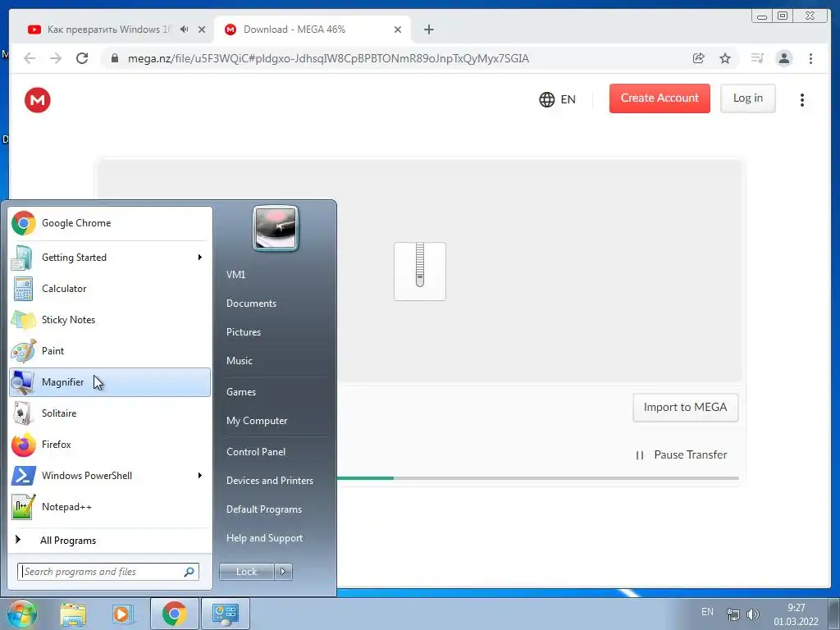Click the download progress bar

click(x=538, y=478)
